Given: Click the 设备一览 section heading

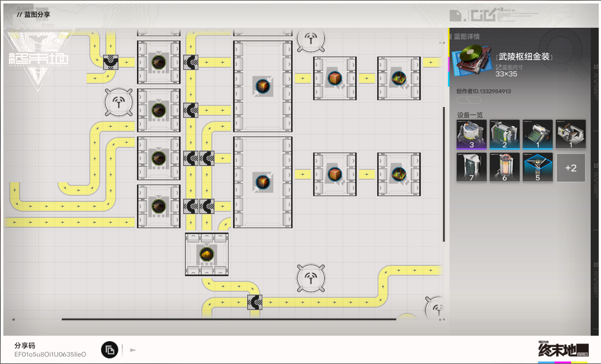Looking at the screenshot, I should coord(470,115).
